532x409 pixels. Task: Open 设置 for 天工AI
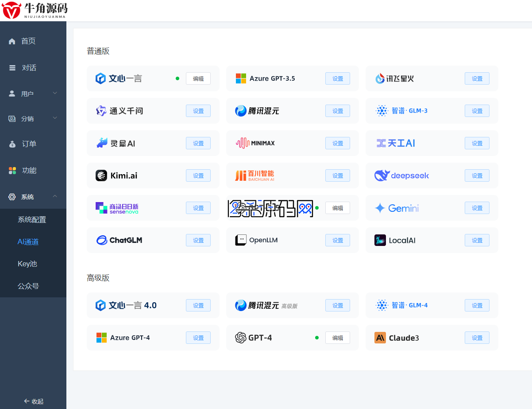point(477,143)
